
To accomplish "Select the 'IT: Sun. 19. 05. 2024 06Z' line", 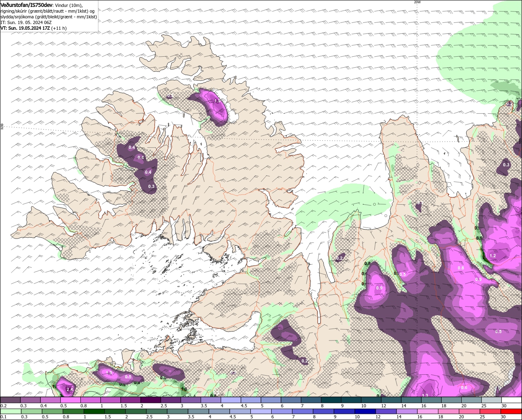I will point(26,22).
